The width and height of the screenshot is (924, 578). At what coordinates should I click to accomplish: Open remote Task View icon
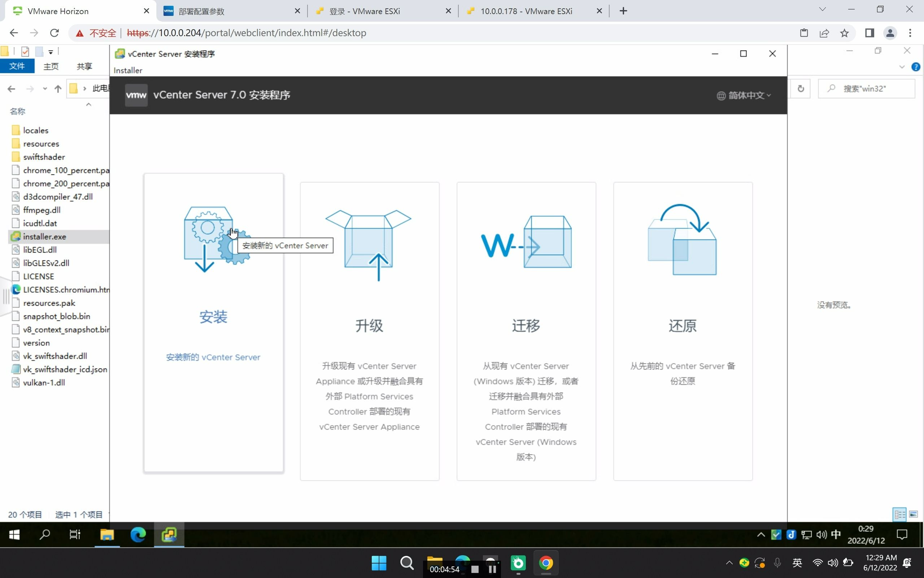coord(75,534)
